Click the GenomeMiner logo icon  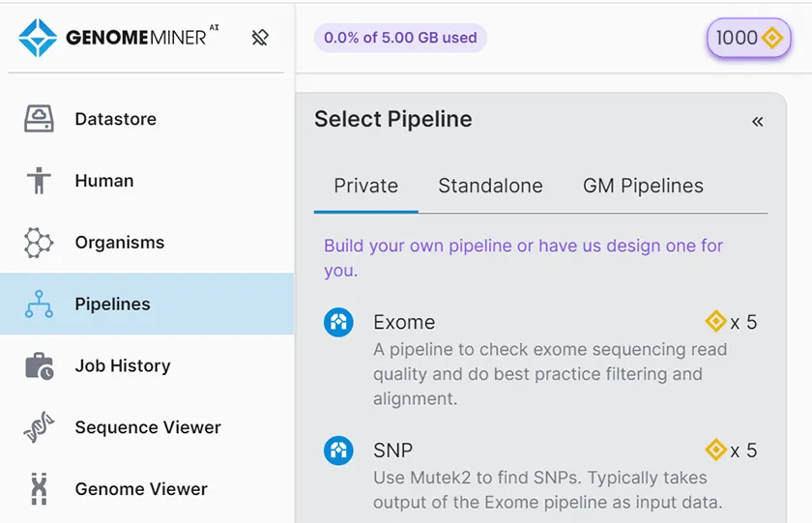tap(39, 38)
